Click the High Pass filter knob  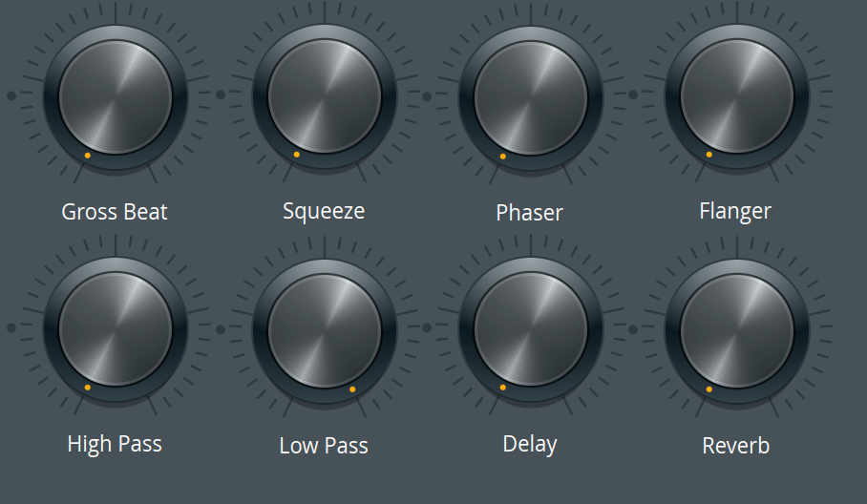pos(116,329)
